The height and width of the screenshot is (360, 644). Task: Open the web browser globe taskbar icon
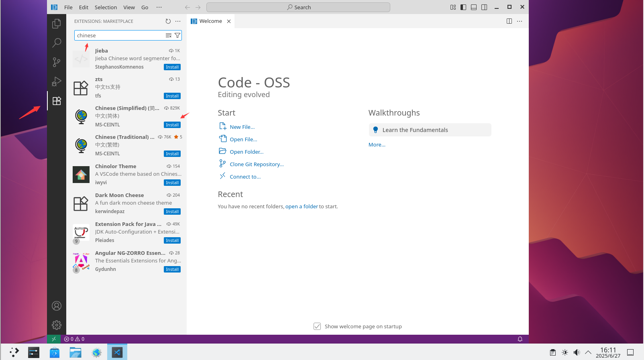[96, 352]
